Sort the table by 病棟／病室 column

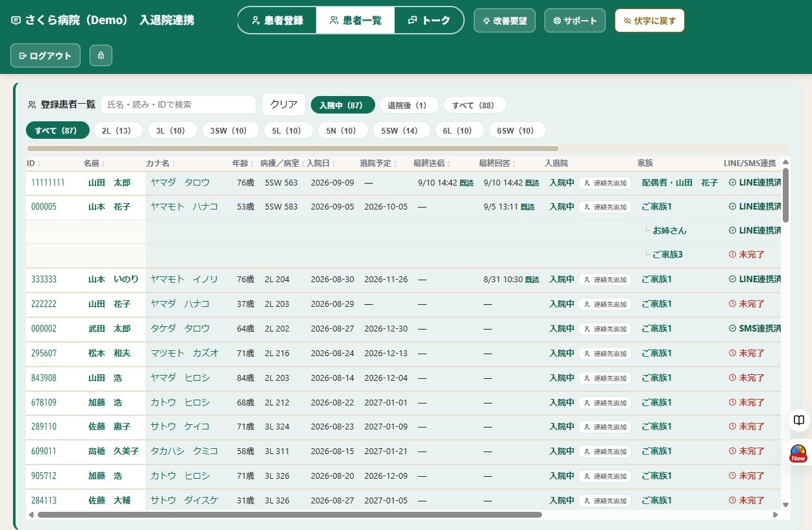coord(282,163)
